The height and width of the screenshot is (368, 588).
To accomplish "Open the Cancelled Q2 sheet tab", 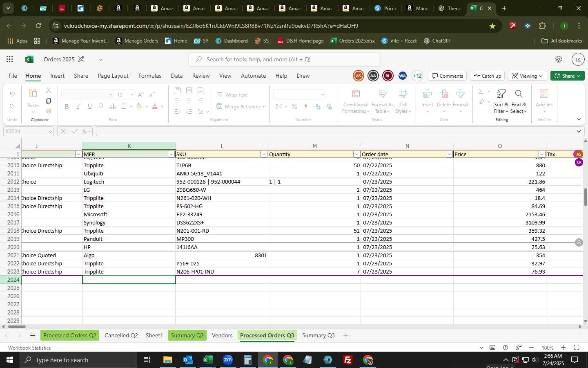I will [x=121, y=335].
